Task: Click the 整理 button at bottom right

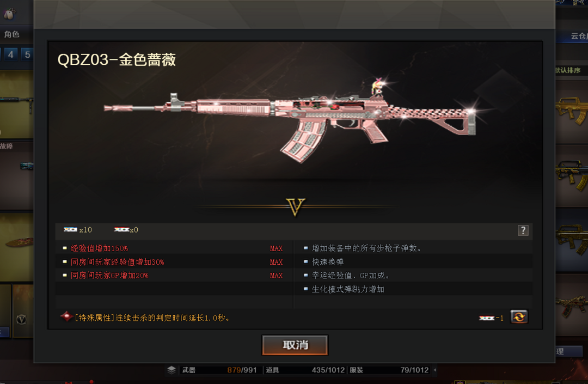Action: click(x=569, y=351)
